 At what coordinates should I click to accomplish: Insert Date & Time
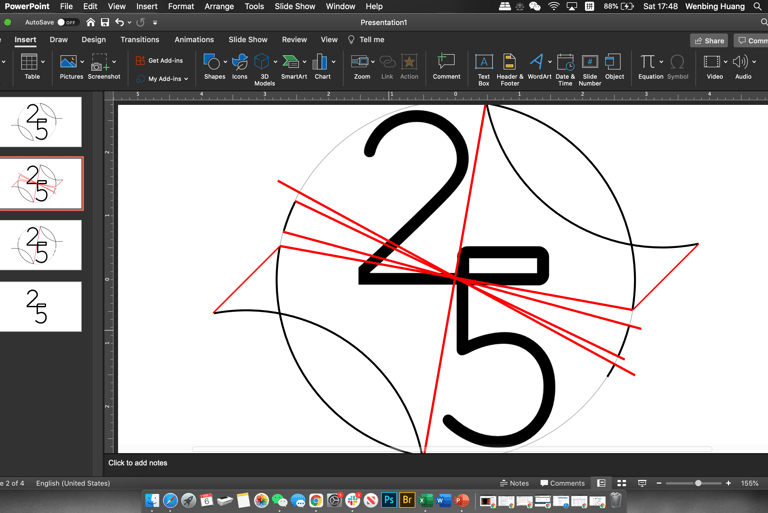pos(565,70)
